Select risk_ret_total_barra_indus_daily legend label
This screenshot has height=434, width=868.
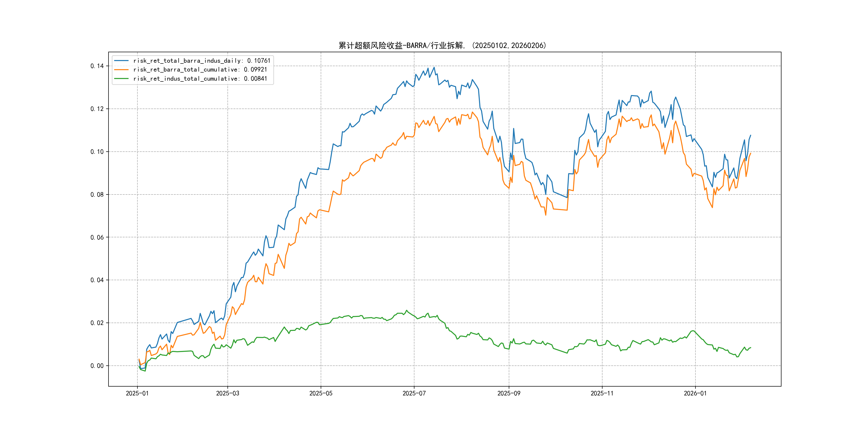pos(201,61)
